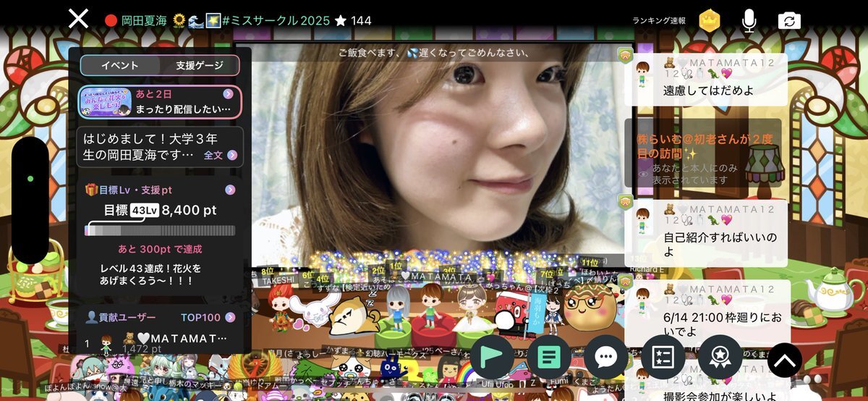Tap the badge above the 自己紹介 comment
868x401 pixels.
[625, 200]
